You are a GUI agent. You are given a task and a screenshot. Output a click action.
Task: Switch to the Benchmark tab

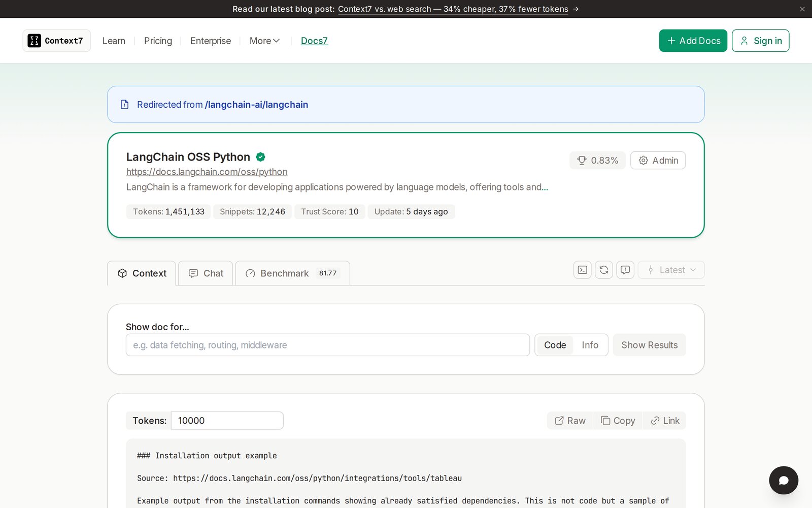coord(293,273)
